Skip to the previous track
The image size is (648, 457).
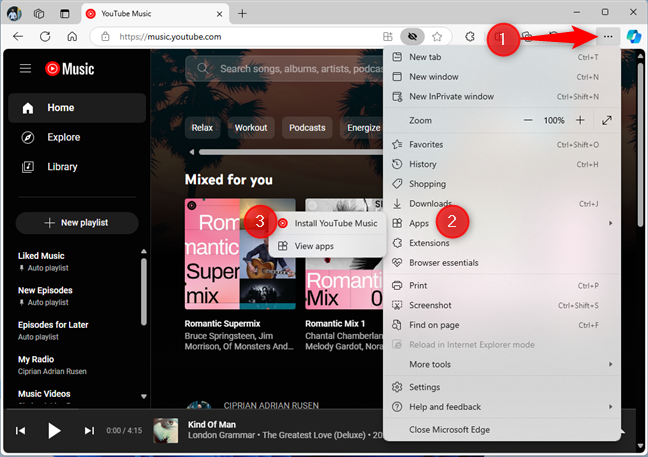20,431
